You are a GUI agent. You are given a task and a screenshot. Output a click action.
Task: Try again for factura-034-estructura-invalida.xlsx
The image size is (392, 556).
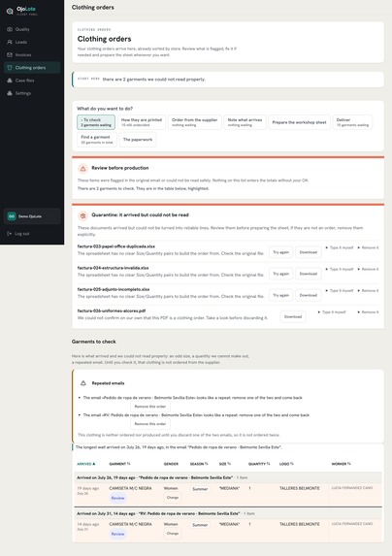point(280,274)
